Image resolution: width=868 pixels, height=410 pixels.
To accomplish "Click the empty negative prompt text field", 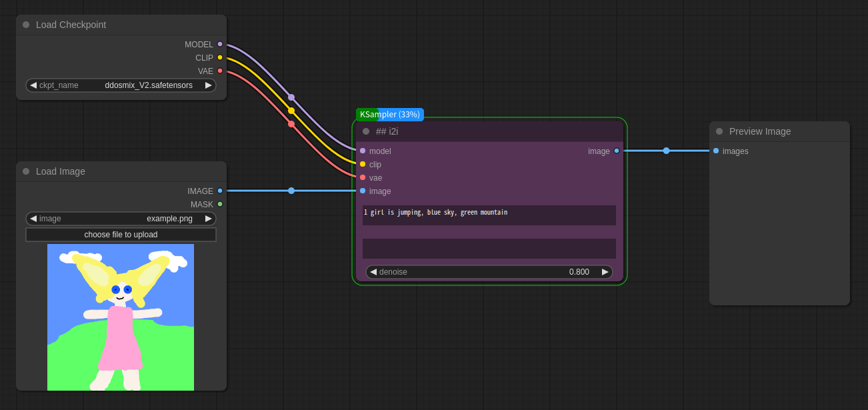I will pos(489,249).
